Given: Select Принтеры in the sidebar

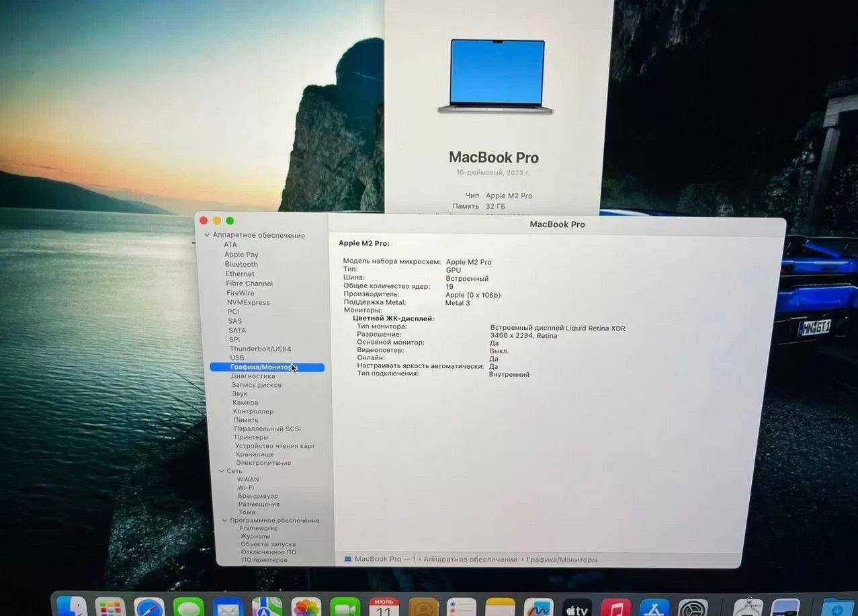Looking at the screenshot, I should click(x=251, y=437).
